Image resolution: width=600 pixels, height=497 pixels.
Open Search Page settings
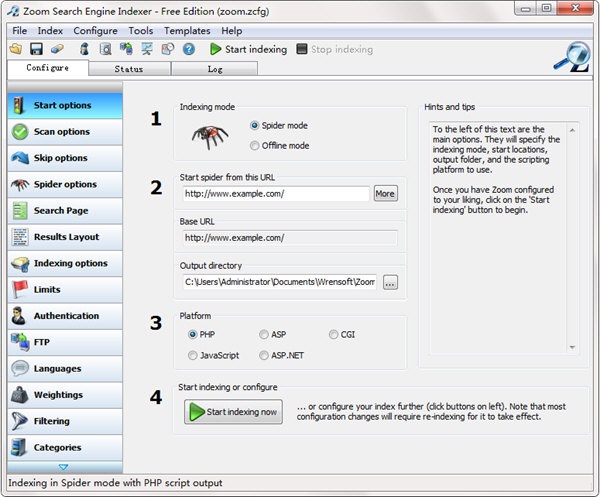click(x=65, y=211)
